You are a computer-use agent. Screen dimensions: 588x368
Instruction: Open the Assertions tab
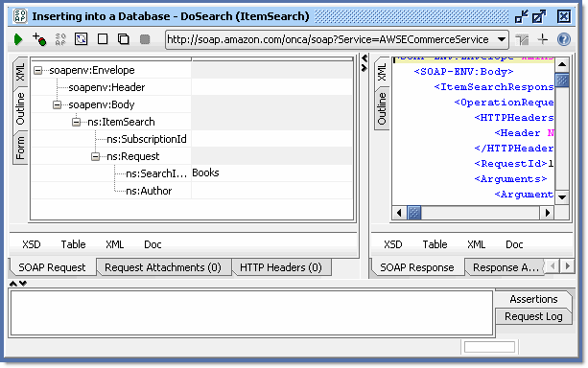(x=533, y=299)
